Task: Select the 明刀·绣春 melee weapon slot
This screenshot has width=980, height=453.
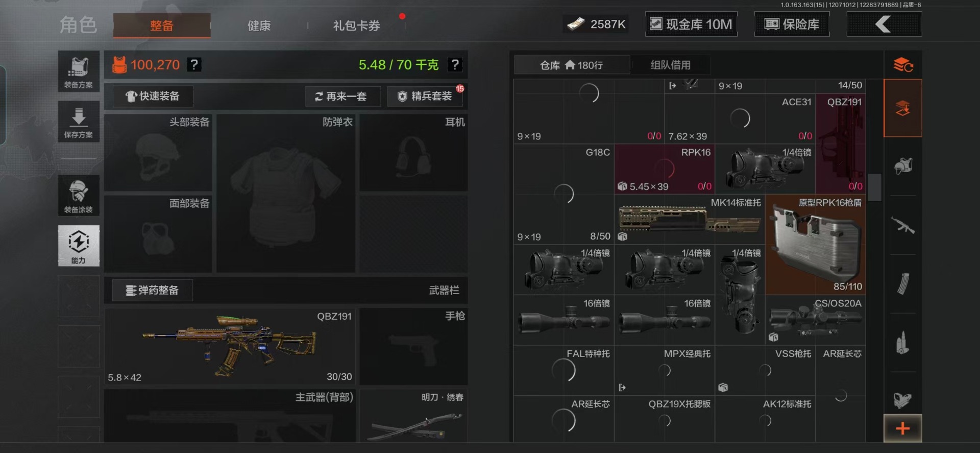Action: pos(413,415)
